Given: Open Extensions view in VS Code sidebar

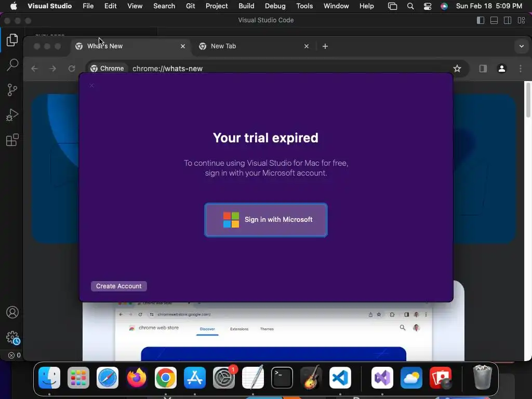Looking at the screenshot, I should click(12, 140).
